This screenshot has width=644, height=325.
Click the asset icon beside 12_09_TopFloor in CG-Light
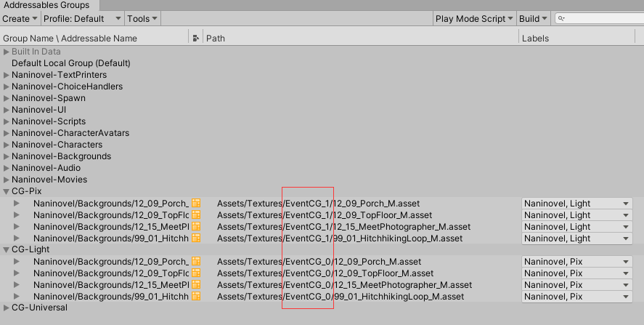tap(195, 273)
